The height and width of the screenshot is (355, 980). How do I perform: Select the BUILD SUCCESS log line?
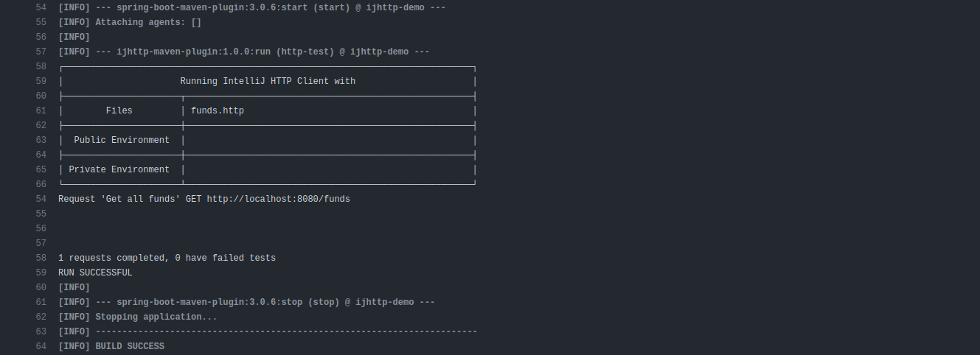click(111, 346)
